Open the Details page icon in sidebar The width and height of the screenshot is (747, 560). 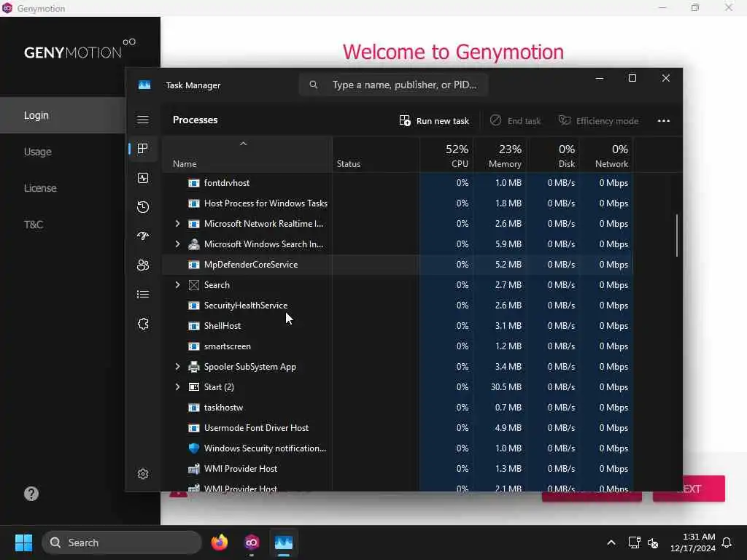pyautogui.click(x=143, y=295)
